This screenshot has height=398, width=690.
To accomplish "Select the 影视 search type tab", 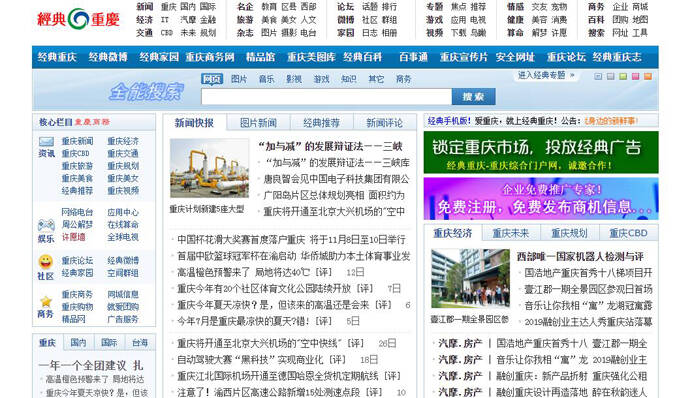I will pos(294,79).
